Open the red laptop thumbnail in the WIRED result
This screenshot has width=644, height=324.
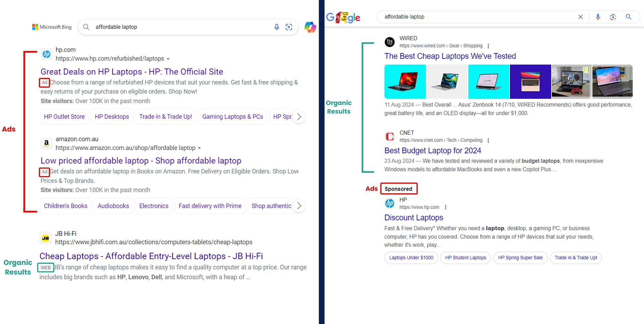pyautogui.click(x=405, y=82)
